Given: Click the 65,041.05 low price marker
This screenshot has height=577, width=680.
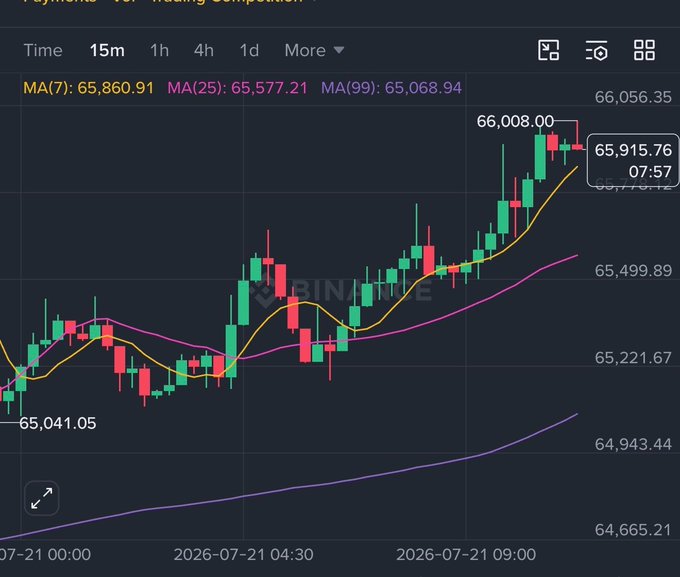Looking at the screenshot, I should pyautogui.click(x=58, y=423).
